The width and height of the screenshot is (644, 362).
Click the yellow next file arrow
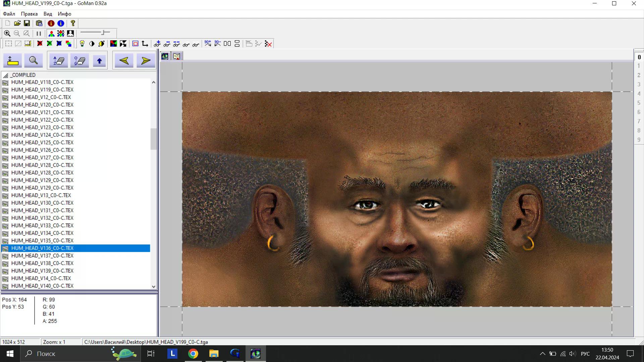pos(146,61)
